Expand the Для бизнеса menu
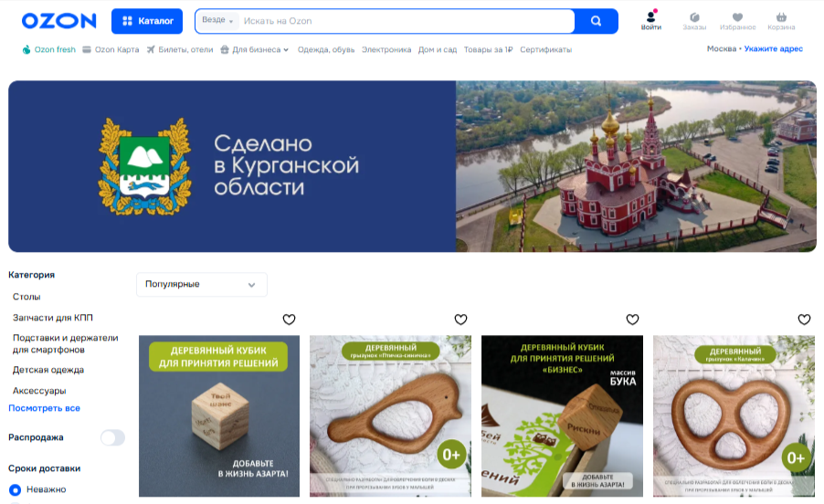The width and height of the screenshot is (824, 504). click(255, 49)
